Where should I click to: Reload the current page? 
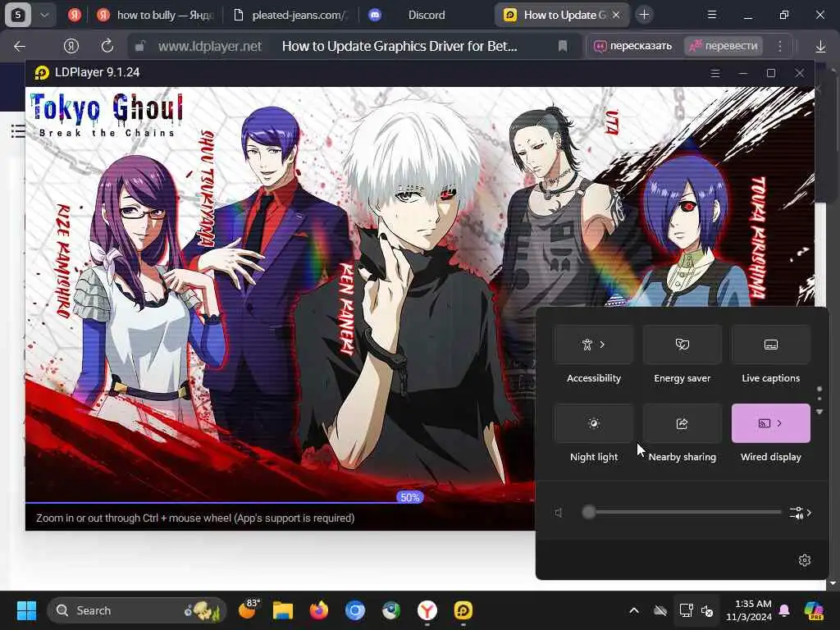coord(107,46)
